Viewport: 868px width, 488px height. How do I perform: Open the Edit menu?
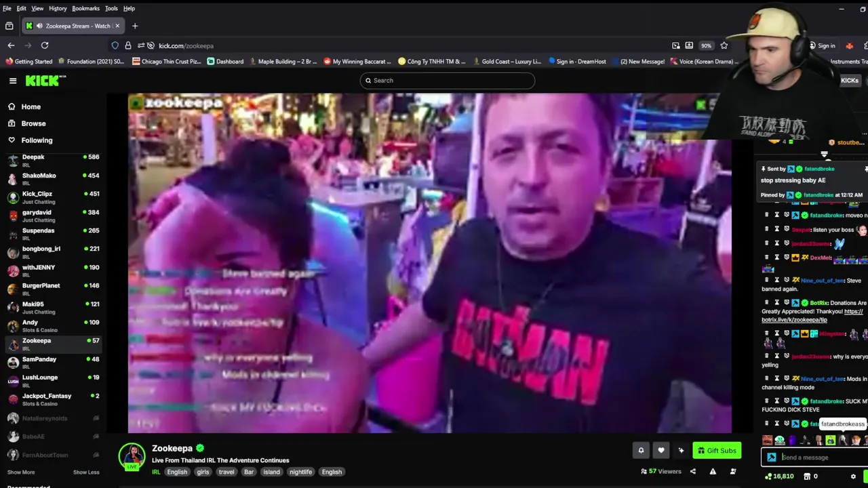[x=21, y=8]
